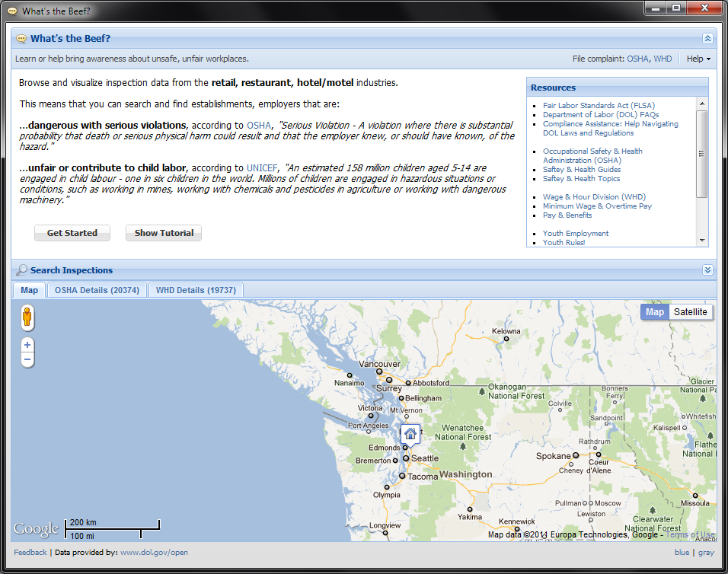The image size is (728, 574).
Task: Open Fair Labor Standards Act (FLSA) resource
Action: click(599, 105)
